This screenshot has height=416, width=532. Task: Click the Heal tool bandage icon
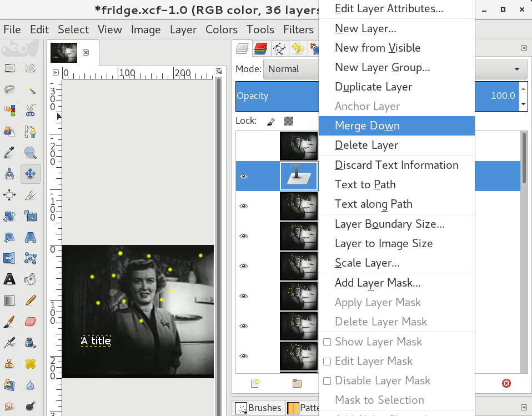[x=31, y=364]
